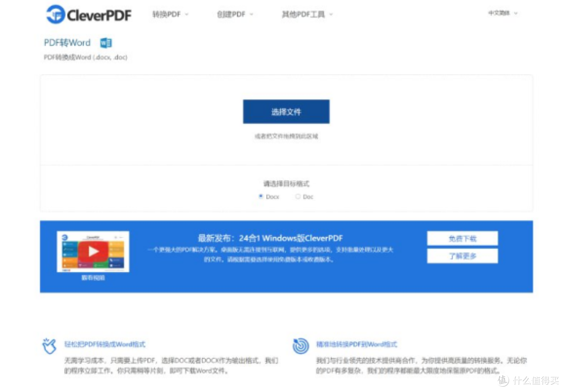Click the PDF转Word heading
Image resolution: width=564 pixels, height=392 pixels.
click(x=67, y=43)
